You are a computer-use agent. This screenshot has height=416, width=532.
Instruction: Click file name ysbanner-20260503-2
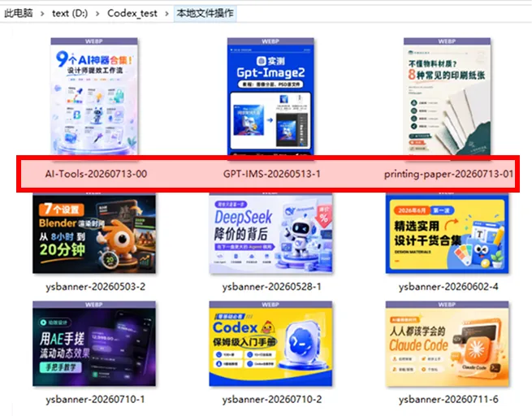click(95, 287)
